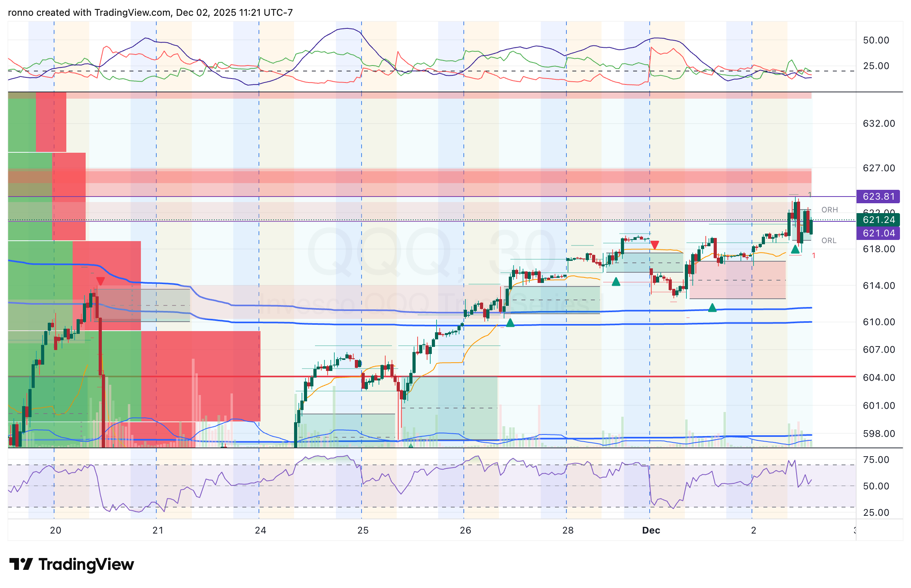Click the ronno TradingView.com attribution text
The height and width of the screenshot is (588, 911).
pyautogui.click(x=150, y=12)
